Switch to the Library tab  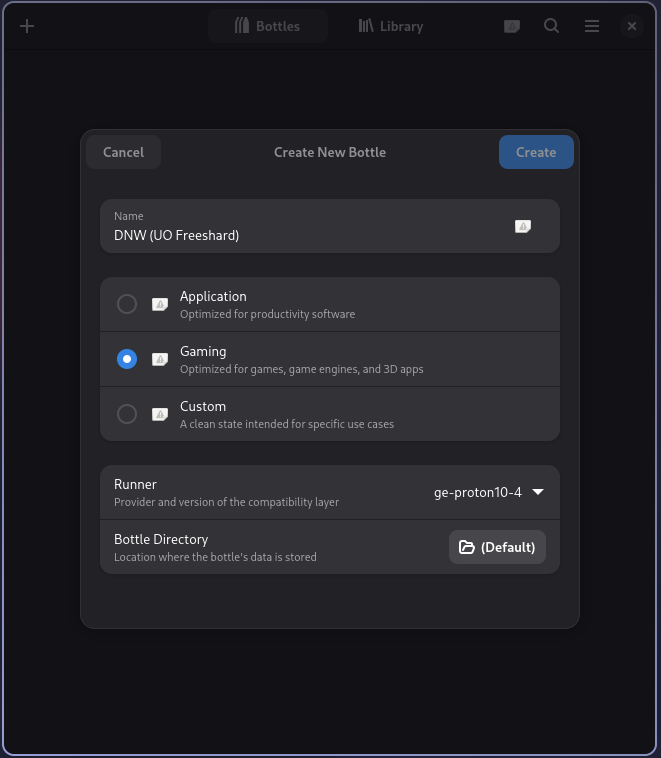[391, 26]
